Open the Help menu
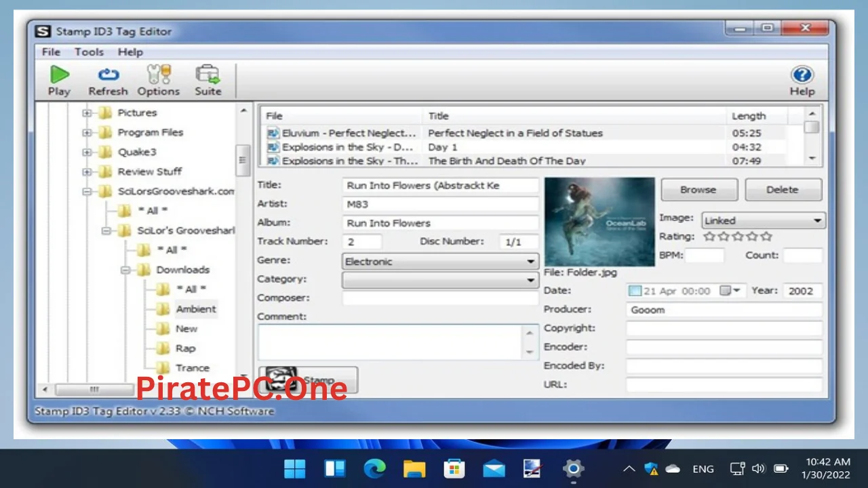The image size is (868, 488). pyautogui.click(x=130, y=52)
